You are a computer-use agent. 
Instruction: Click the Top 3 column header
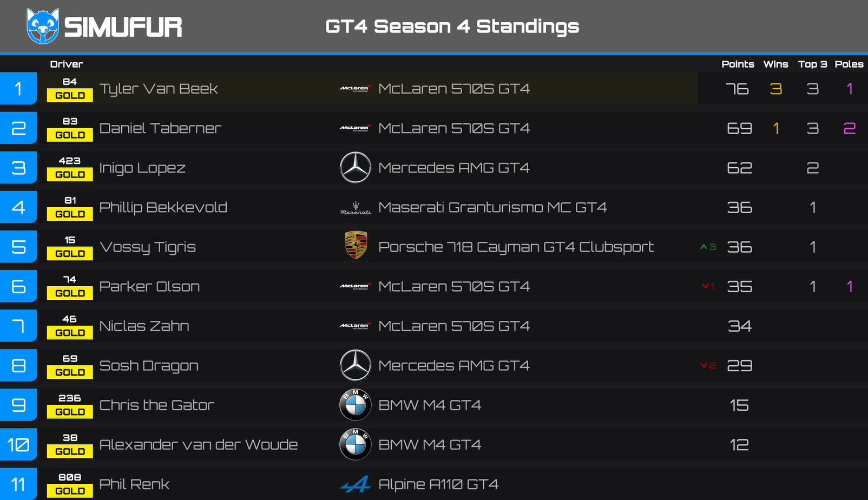(812, 64)
